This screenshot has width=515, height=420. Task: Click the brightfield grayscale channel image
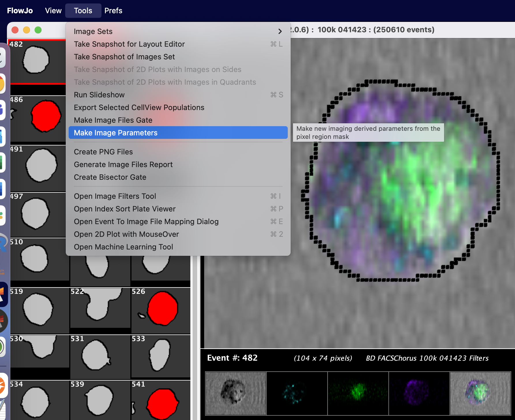(x=236, y=393)
